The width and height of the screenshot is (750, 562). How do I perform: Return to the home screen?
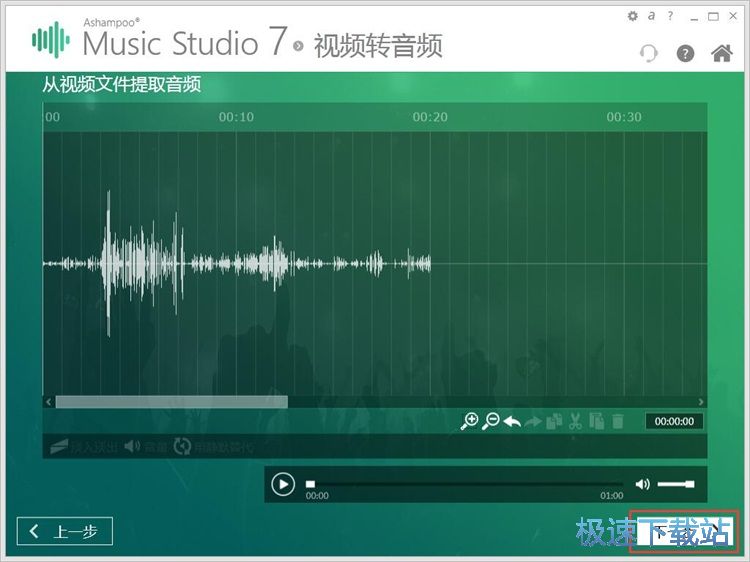722,53
